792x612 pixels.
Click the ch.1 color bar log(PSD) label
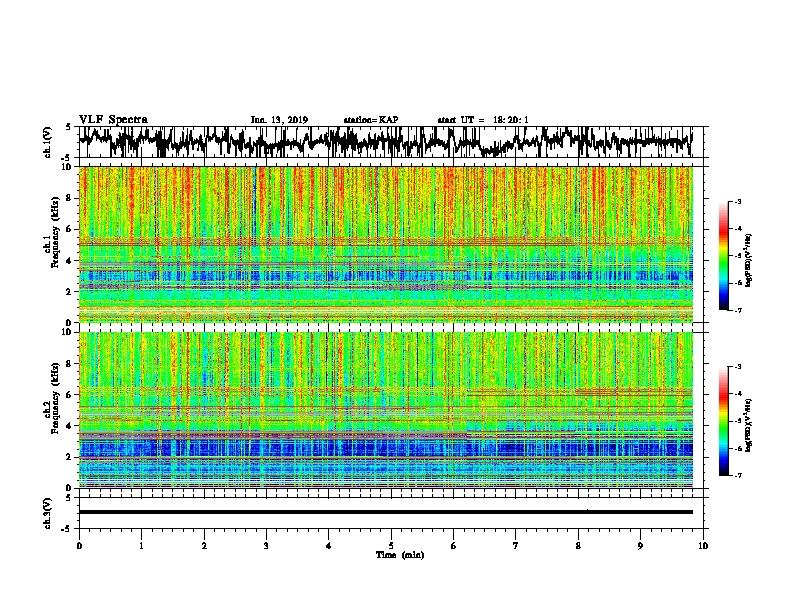pyautogui.click(x=749, y=260)
